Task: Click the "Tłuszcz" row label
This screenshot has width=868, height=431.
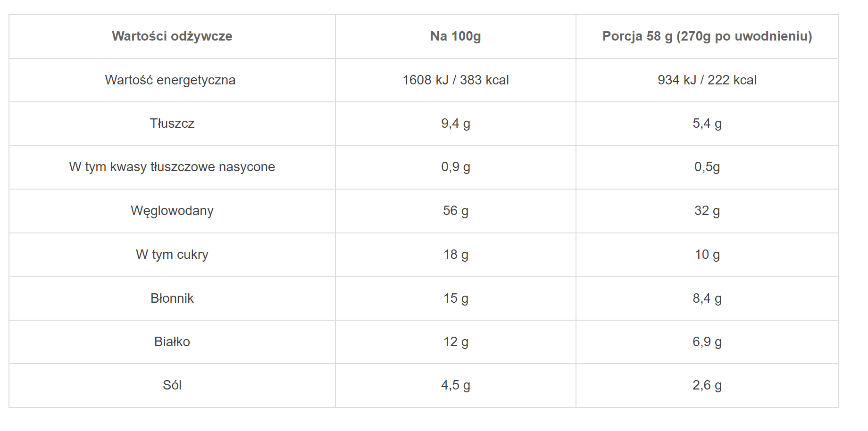Action: point(172,124)
